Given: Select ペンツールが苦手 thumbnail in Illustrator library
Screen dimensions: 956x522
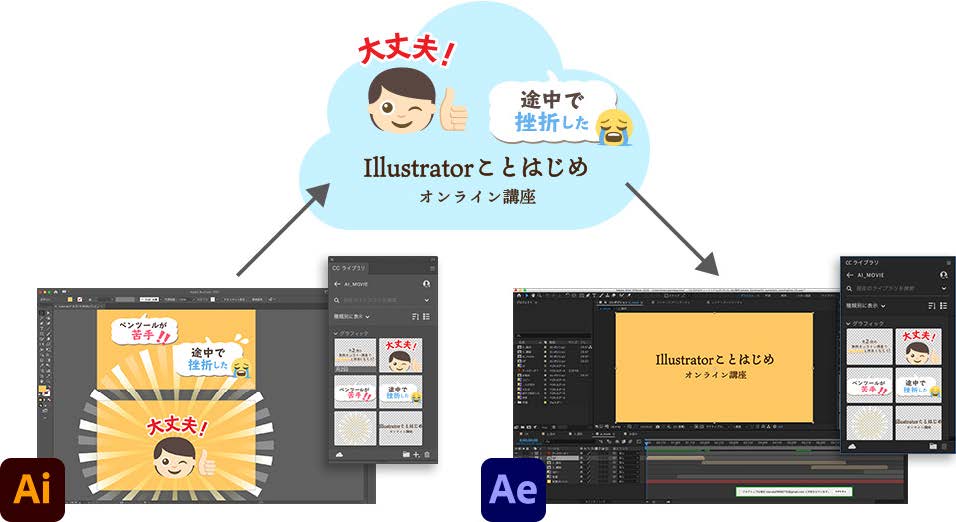Looking at the screenshot, I should point(355,392).
